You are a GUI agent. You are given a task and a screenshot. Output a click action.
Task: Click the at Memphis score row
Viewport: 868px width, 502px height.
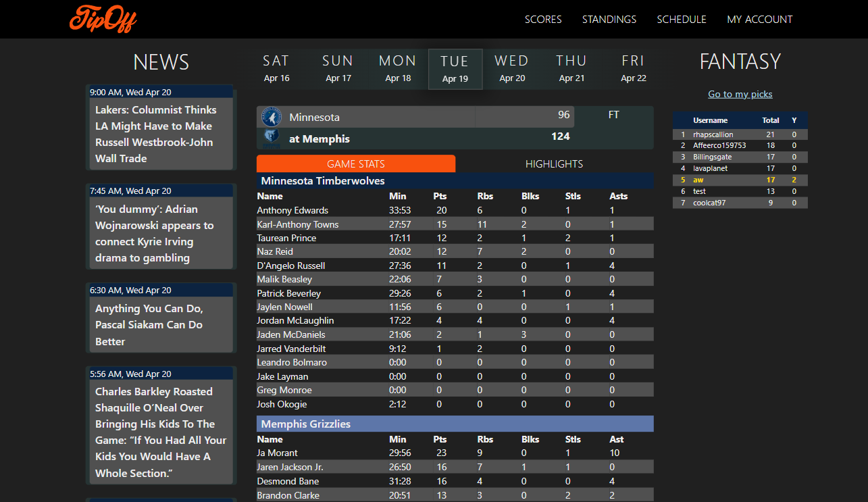[x=415, y=138]
